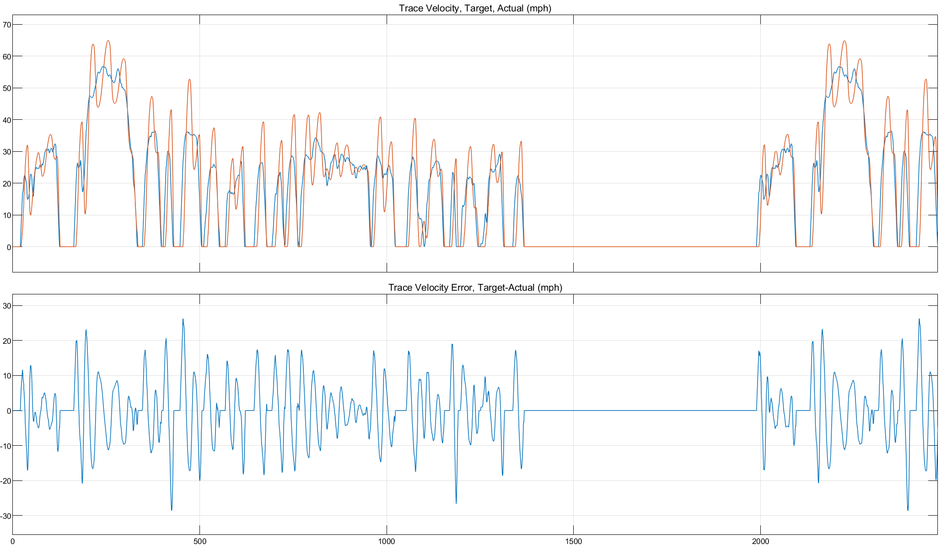Click the 'Trace Velocity Error, Target-Actual (mph)' title

[475, 288]
